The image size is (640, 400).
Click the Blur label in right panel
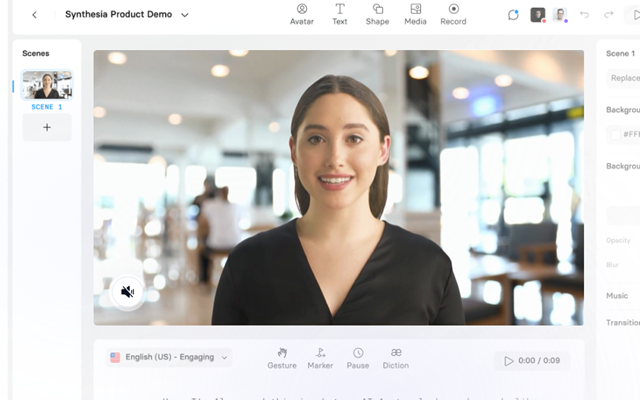(612, 265)
